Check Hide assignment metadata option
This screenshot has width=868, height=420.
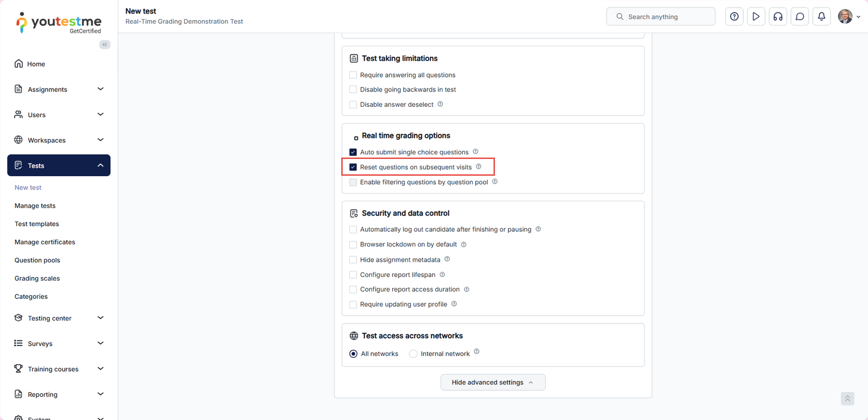(353, 260)
